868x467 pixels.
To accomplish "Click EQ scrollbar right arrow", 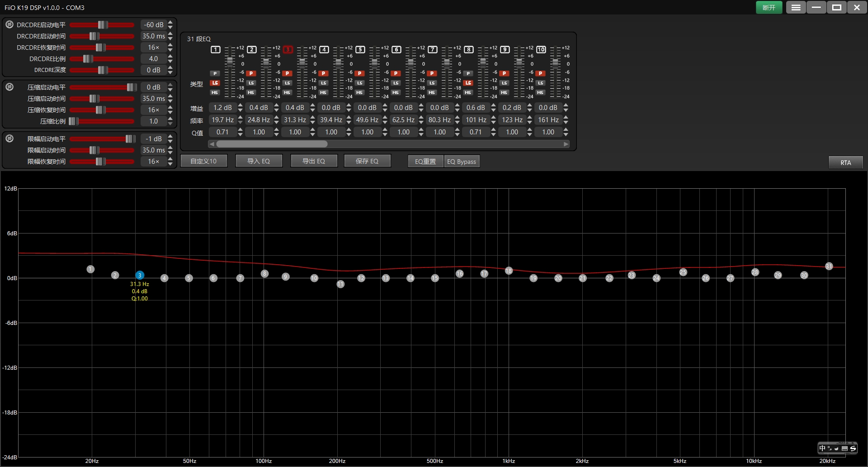I will [x=566, y=144].
